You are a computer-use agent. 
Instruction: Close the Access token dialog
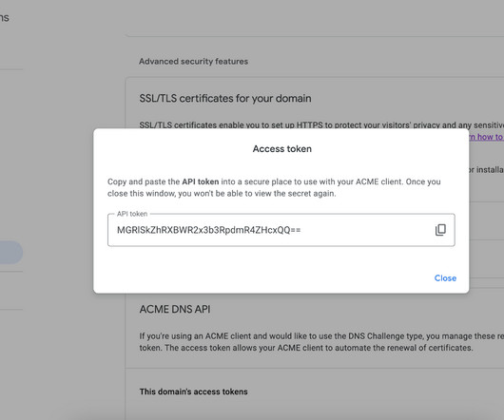tap(445, 278)
